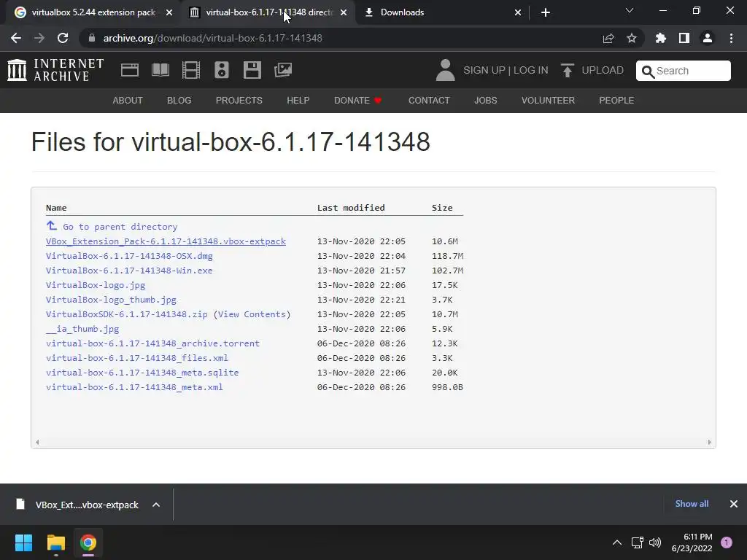
Task: Open the Windows Start menu
Action: (x=23, y=542)
